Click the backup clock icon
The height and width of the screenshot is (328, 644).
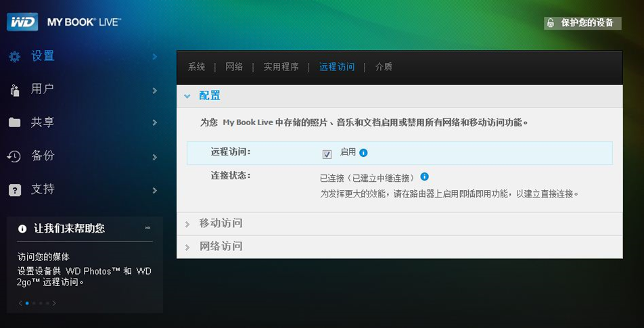pos(14,156)
